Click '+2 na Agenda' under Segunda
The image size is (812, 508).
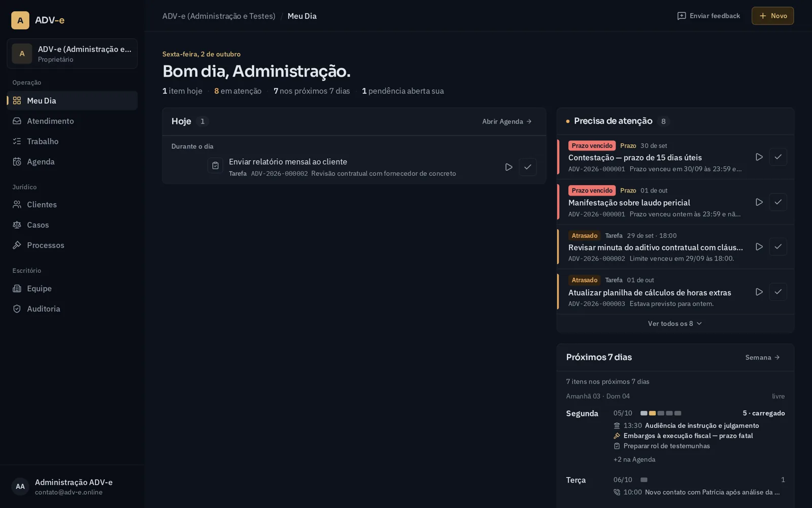(634, 460)
